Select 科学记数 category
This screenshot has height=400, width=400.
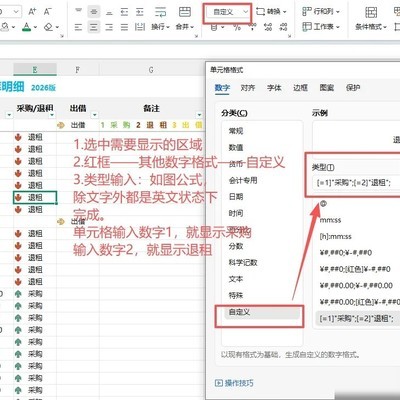(243, 262)
